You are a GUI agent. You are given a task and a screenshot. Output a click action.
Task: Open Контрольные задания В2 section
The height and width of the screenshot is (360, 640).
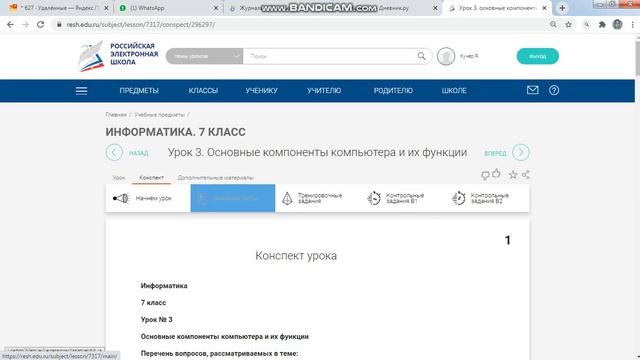487,198
